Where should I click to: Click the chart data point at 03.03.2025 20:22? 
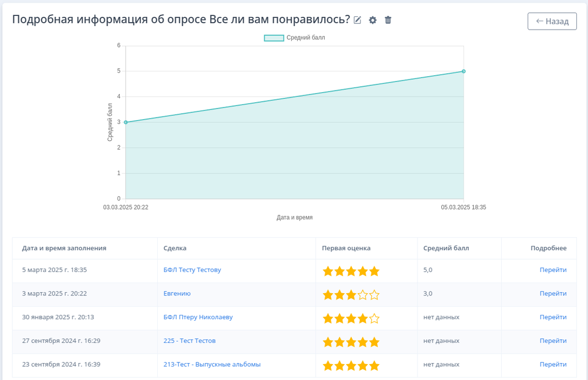pos(126,122)
